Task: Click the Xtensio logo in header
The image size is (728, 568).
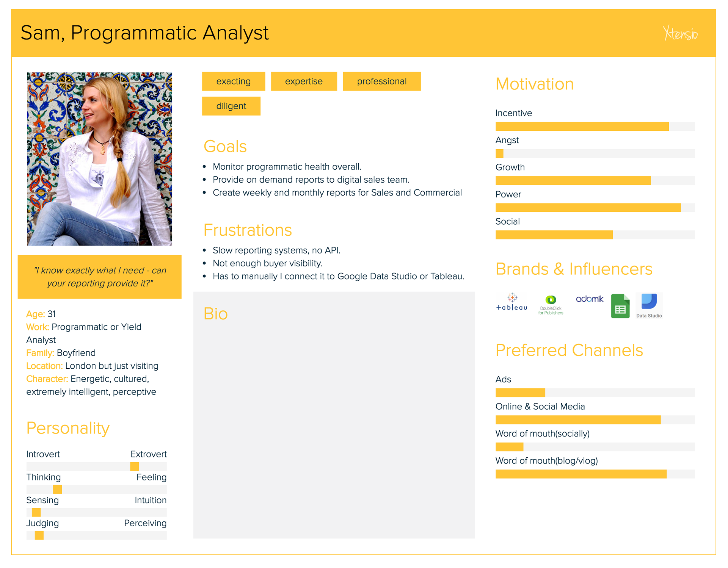Action: point(680,33)
